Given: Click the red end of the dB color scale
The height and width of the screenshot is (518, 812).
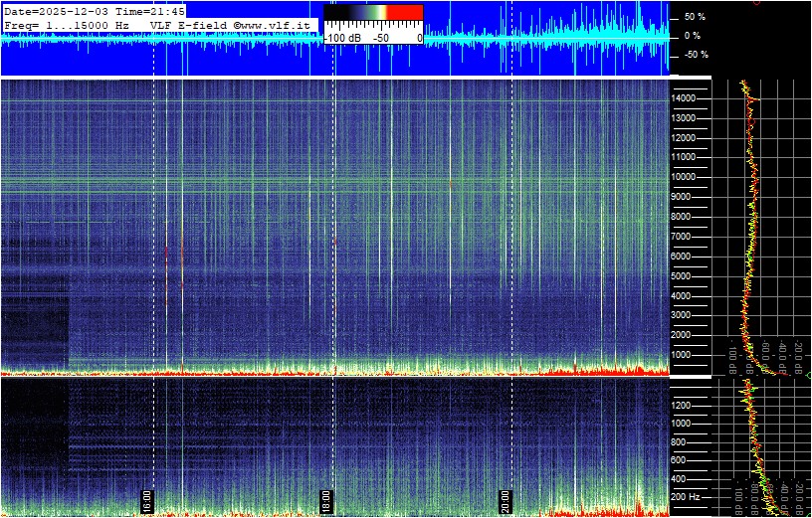Looking at the screenshot, I should coord(404,13).
